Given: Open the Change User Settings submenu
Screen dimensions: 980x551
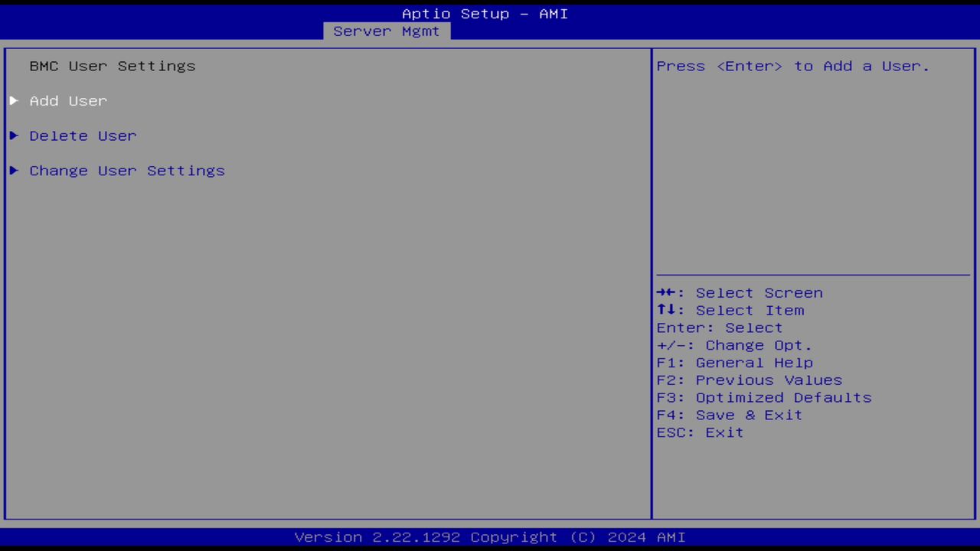Looking at the screenshot, I should [127, 171].
